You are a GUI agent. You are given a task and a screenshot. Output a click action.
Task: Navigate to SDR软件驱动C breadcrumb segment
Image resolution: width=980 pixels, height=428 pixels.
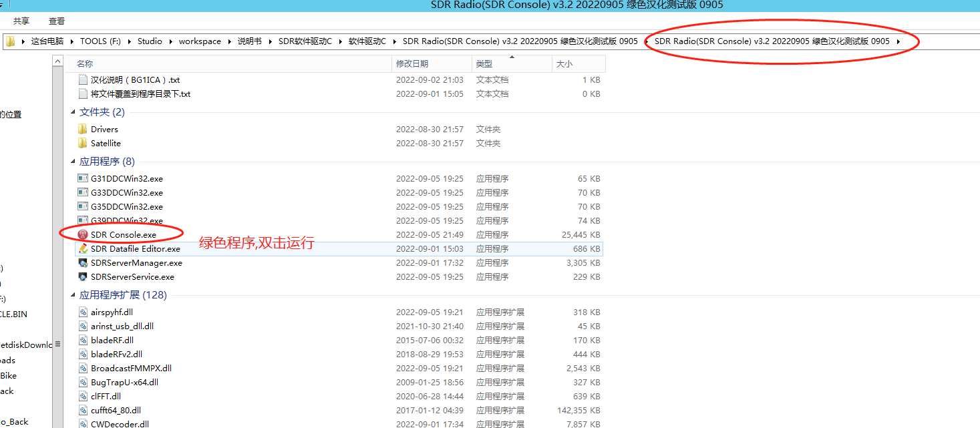pyautogui.click(x=305, y=41)
